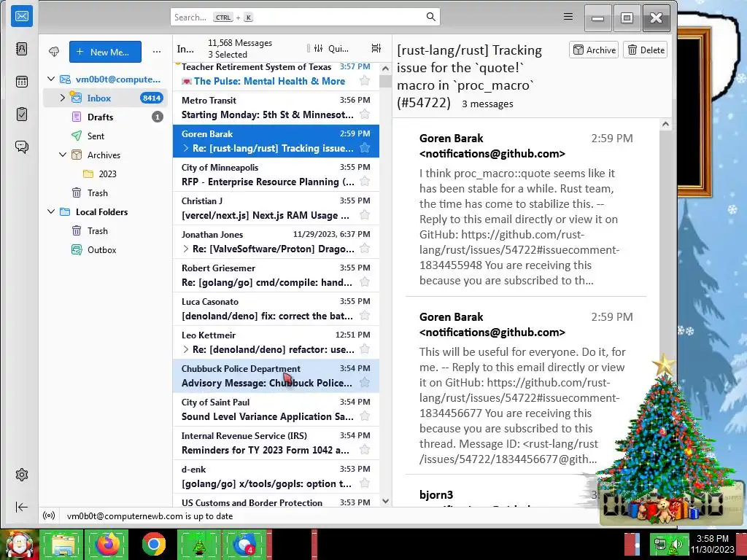Click Get Messages cloud icon
The image size is (747, 560).
54,52
